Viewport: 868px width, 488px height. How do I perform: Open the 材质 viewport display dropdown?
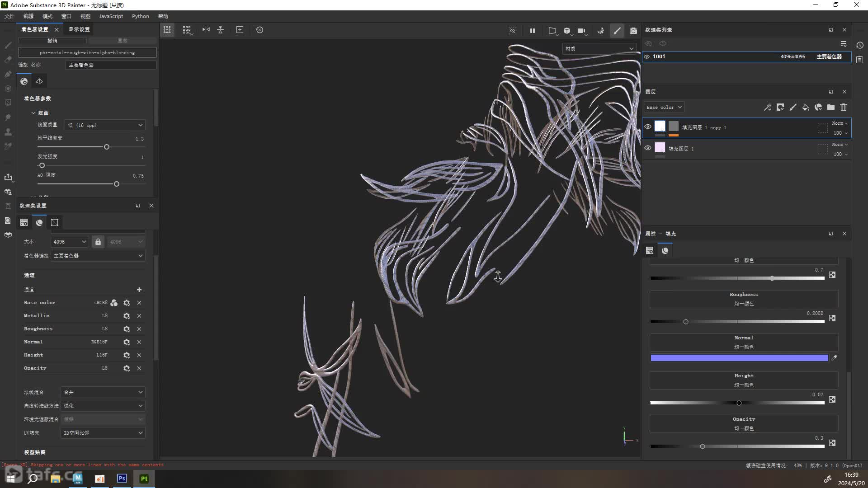[x=599, y=49]
